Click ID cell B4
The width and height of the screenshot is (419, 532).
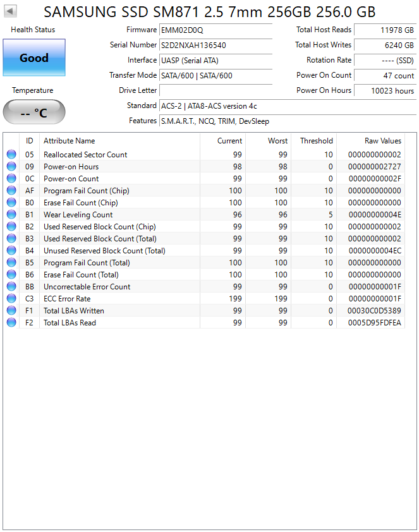tap(29, 251)
